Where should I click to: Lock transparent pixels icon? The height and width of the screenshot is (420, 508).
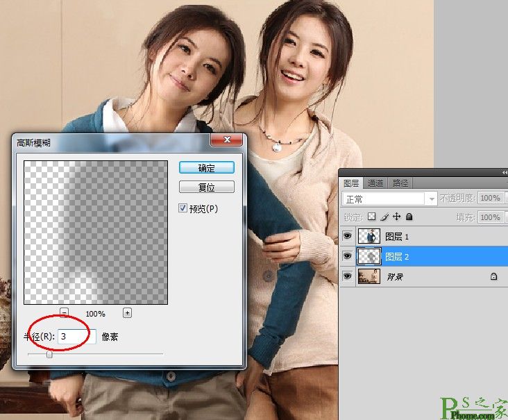372,217
